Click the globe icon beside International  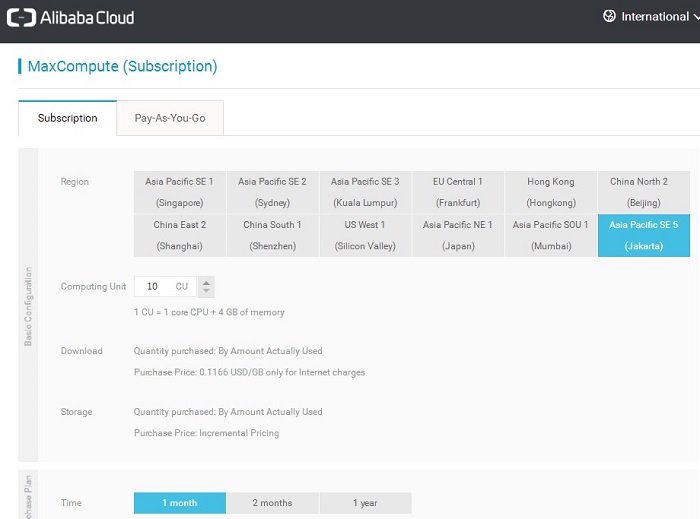tap(609, 16)
